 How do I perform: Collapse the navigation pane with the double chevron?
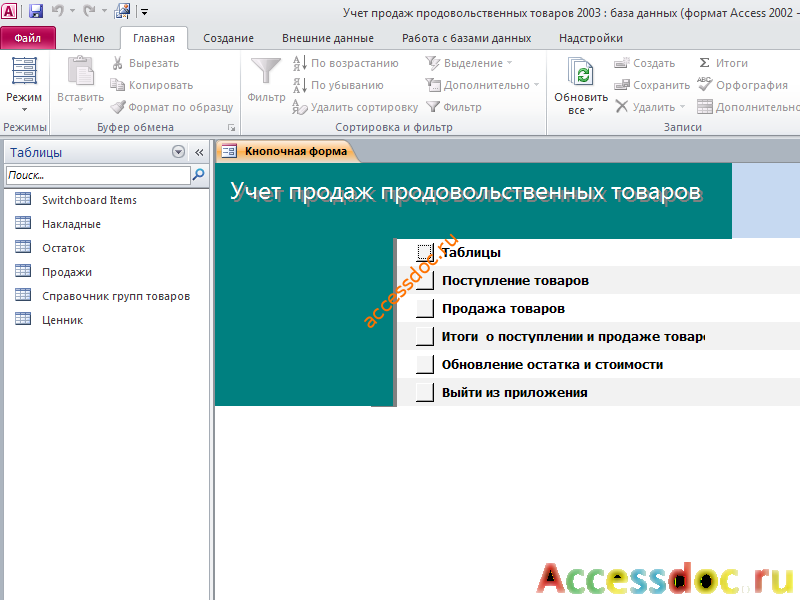point(199,153)
